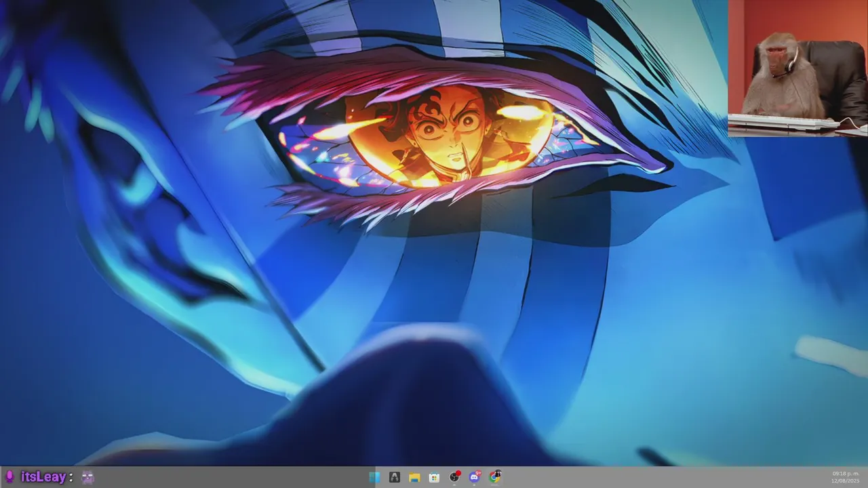
Task: Switch to the OBS Studio taskbar icon
Action: (454, 477)
